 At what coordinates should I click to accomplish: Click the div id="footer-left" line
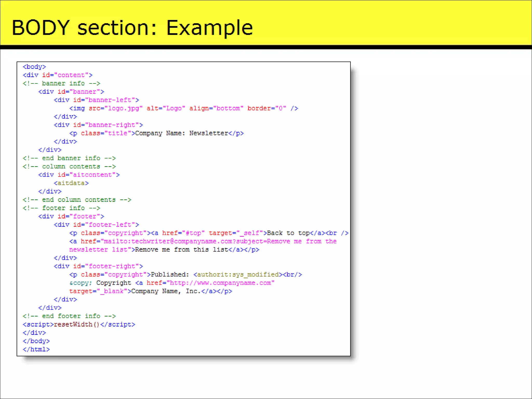pyautogui.click(x=96, y=225)
